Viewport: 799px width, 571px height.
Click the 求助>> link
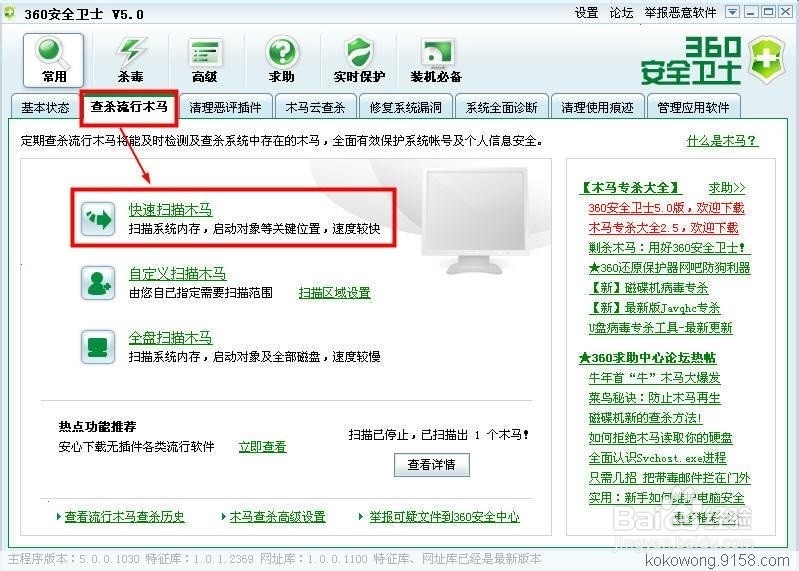tap(727, 187)
